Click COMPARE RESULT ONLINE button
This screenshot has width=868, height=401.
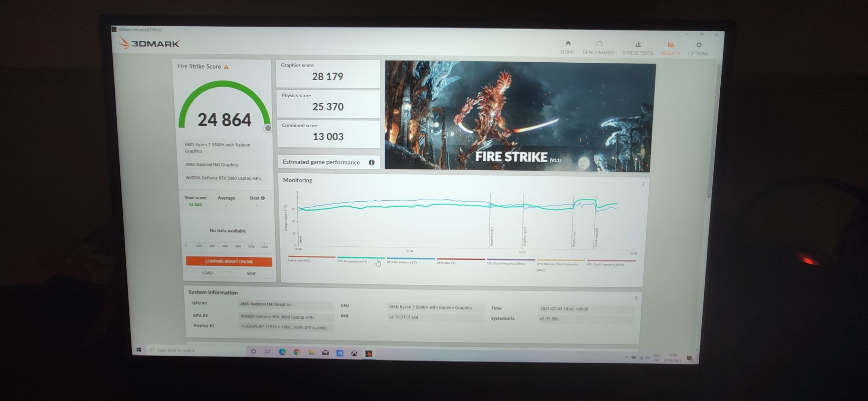tap(229, 262)
